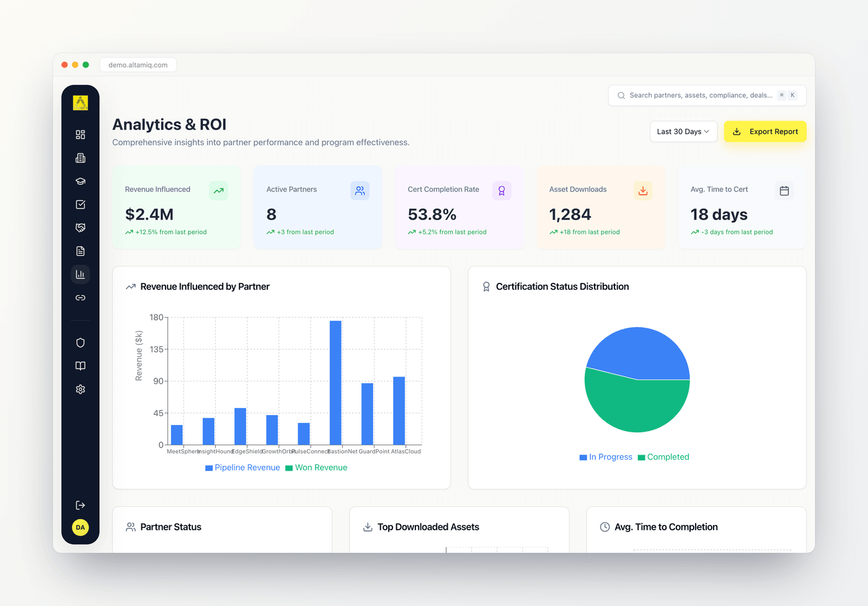Click the 18 days value
The image size is (868, 606).
click(719, 215)
